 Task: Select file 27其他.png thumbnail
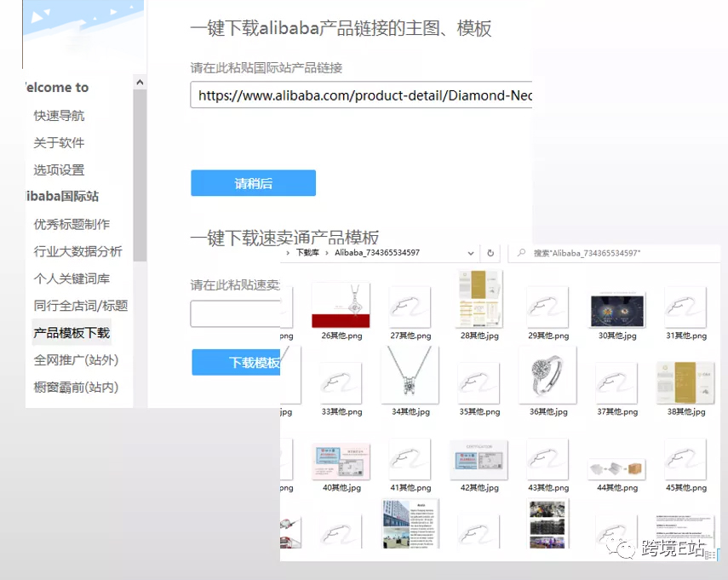pyautogui.click(x=410, y=307)
